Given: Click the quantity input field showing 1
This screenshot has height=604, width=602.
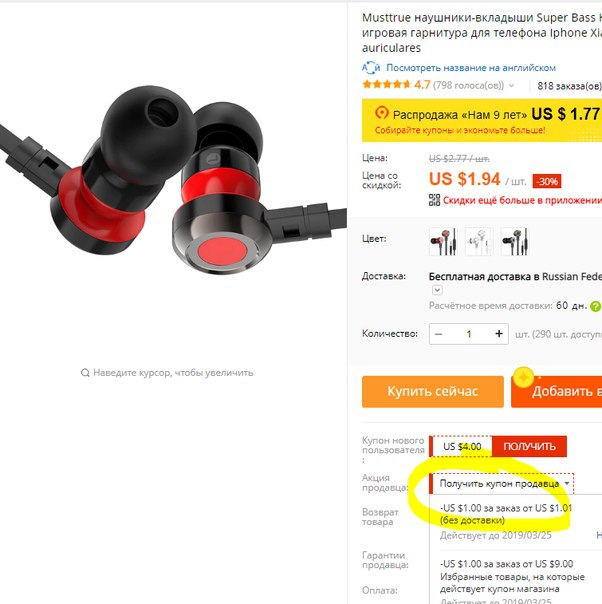Looking at the screenshot, I should [469, 334].
